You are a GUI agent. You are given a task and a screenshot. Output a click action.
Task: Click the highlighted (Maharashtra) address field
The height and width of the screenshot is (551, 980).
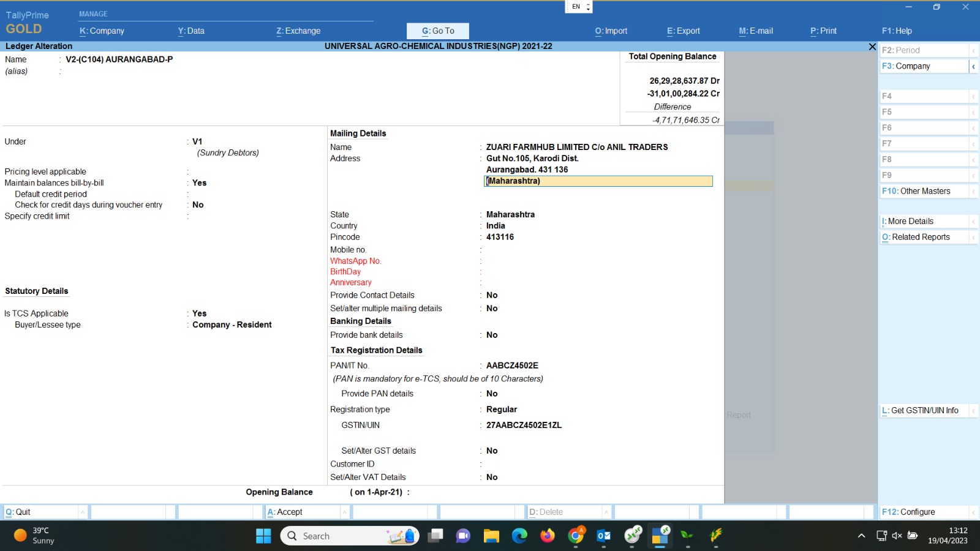598,181
